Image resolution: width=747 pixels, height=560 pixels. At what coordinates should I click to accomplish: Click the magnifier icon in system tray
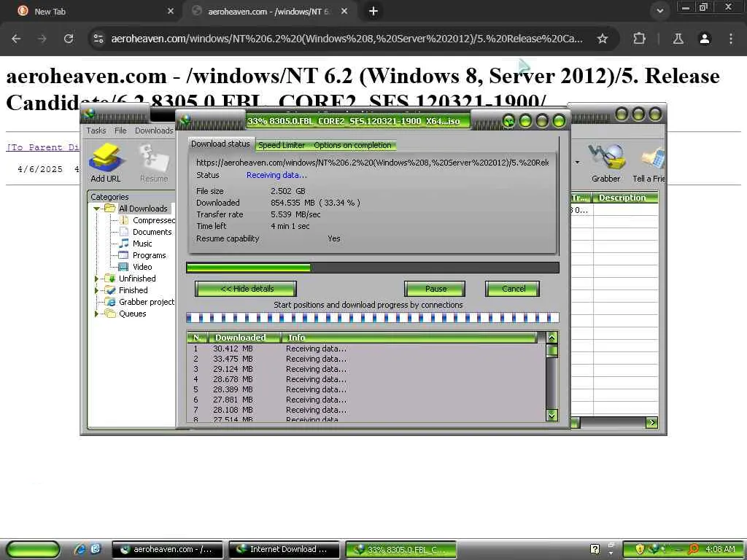coord(693,549)
